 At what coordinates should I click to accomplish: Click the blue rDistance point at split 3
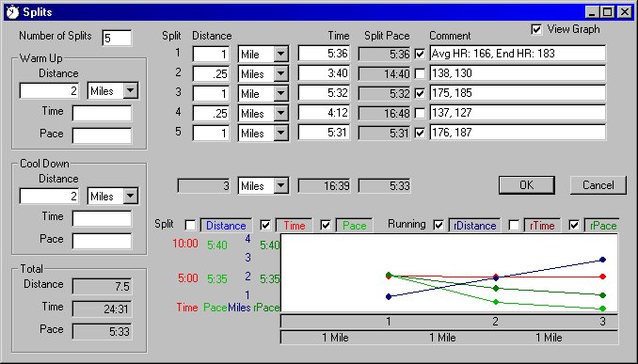pos(603,260)
